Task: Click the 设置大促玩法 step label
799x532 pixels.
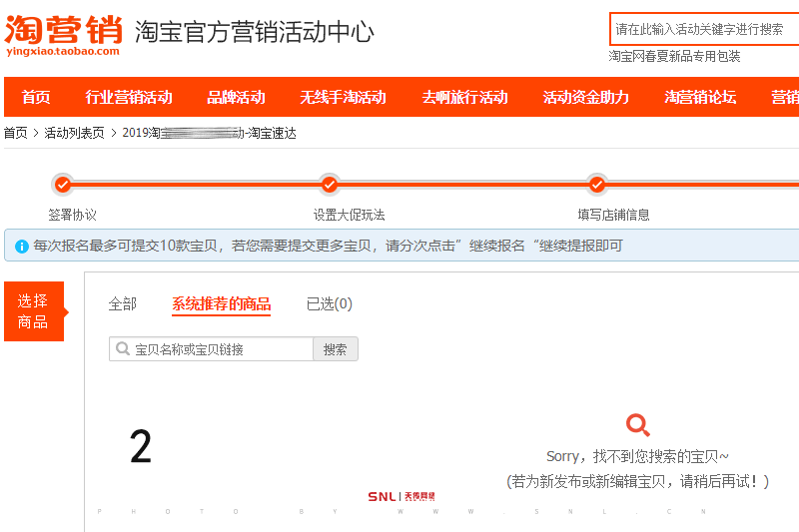Action: [349, 215]
